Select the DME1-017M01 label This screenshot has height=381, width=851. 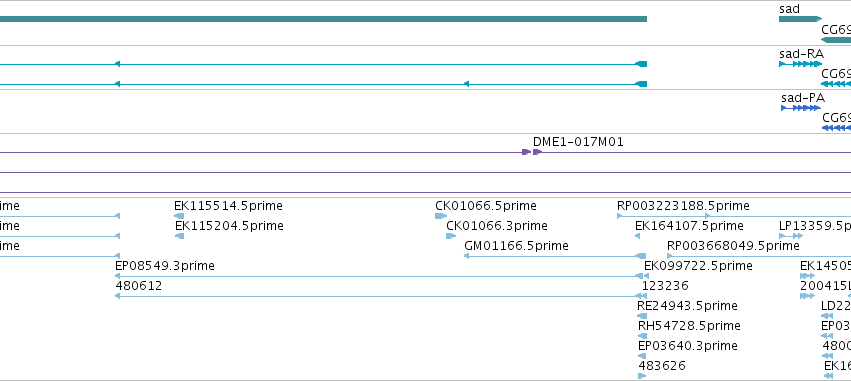coord(578,142)
